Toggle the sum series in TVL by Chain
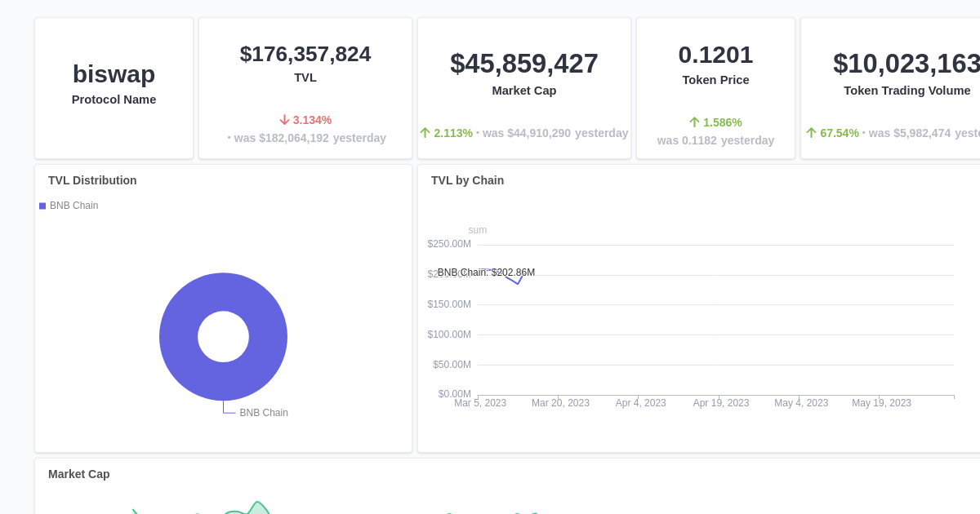980x514 pixels. point(477,230)
